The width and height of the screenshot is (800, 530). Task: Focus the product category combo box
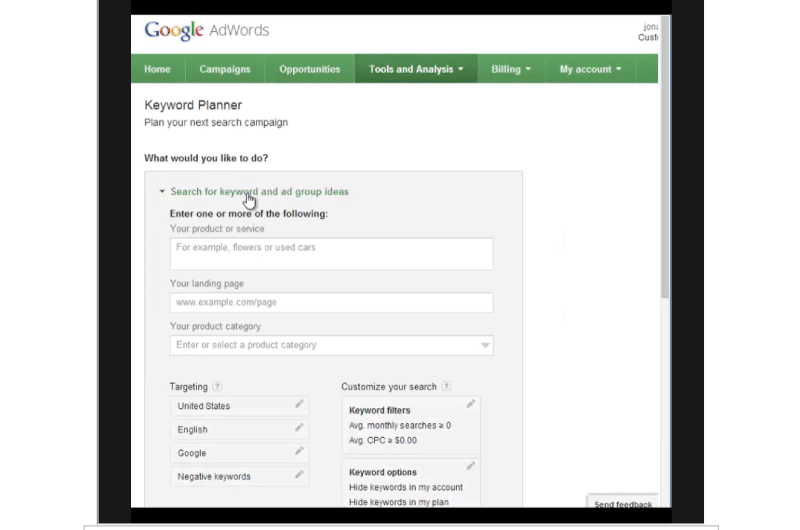click(332, 345)
